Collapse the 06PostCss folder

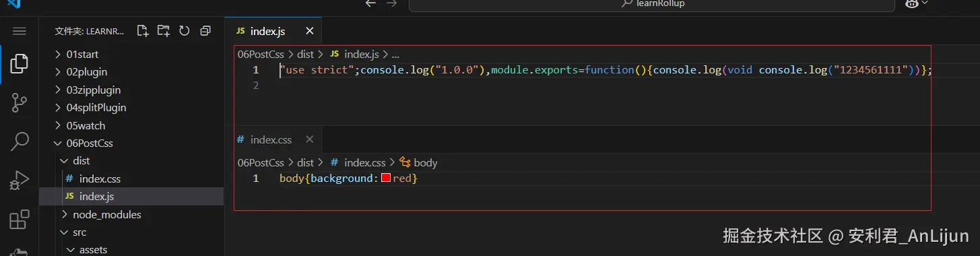pos(89,143)
